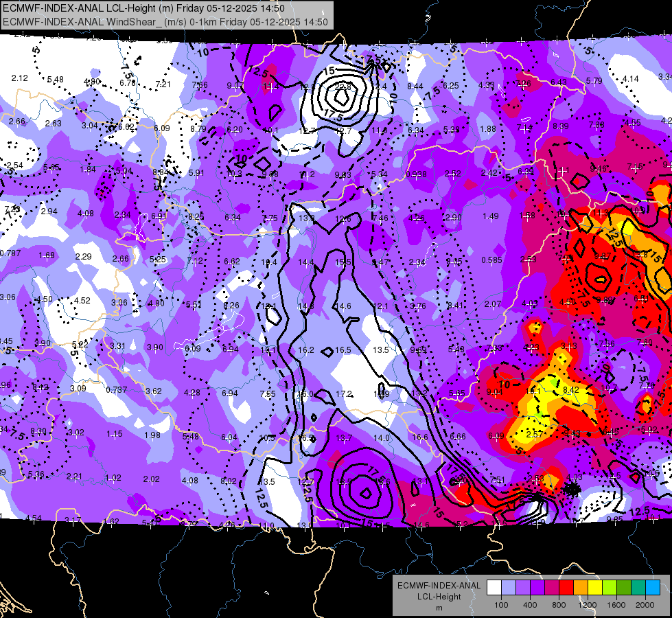Click the map value 0.938
The width and height of the screenshot is (672, 618).
tap(416, 174)
